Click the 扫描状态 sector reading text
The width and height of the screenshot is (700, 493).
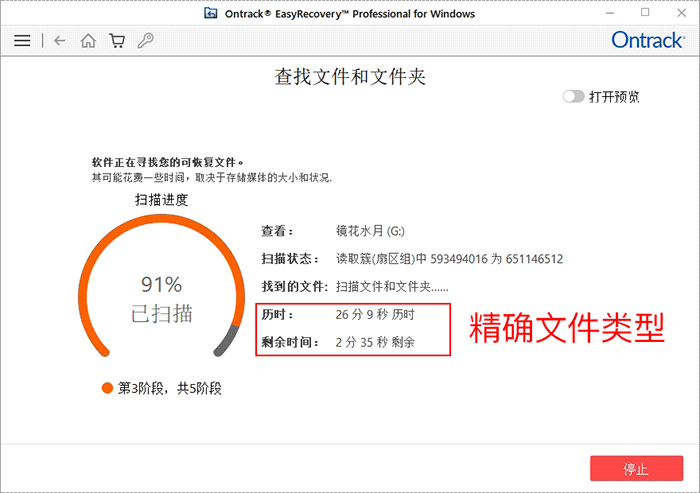(449, 259)
